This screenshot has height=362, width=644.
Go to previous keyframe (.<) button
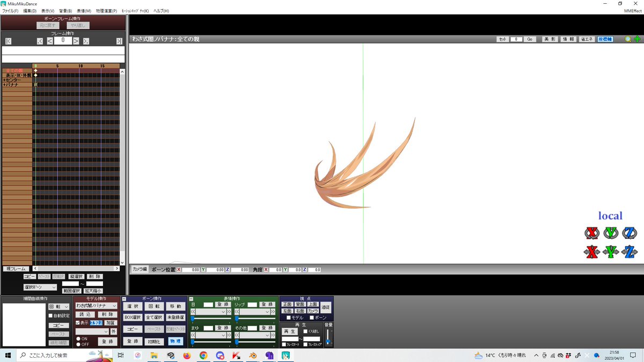coord(40,41)
